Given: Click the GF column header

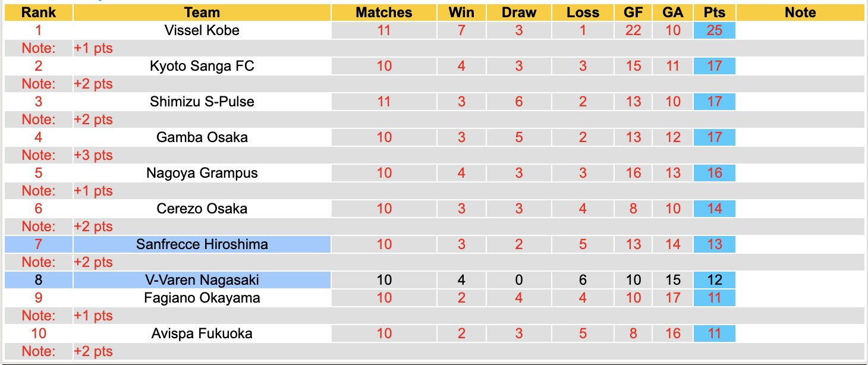Looking at the screenshot, I should coord(633,12).
